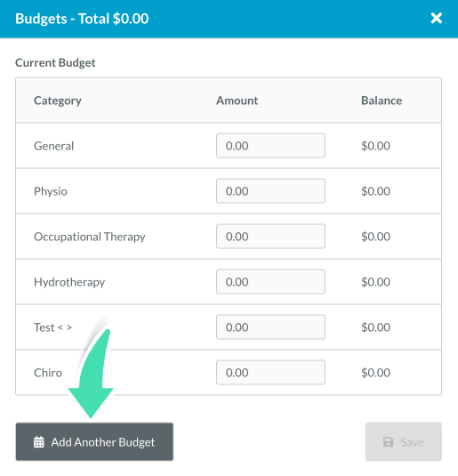Select the Occupational Therapy amount input
This screenshot has height=476, width=458.
click(x=270, y=236)
